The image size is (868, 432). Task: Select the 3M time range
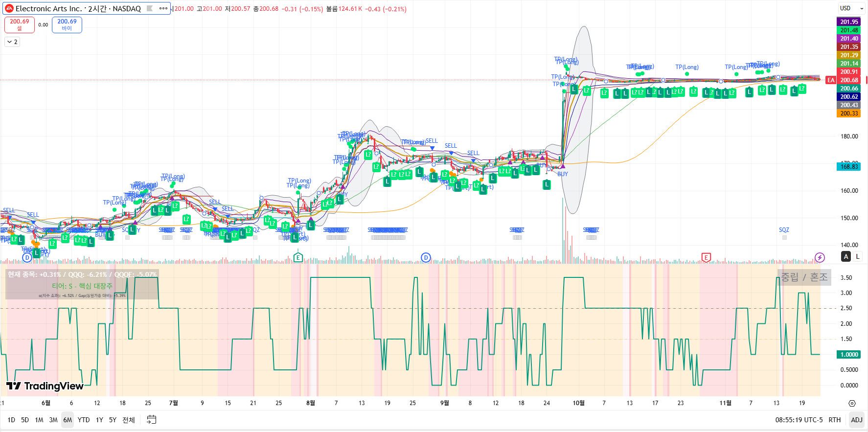pyautogui.click(x=53, y=420)
